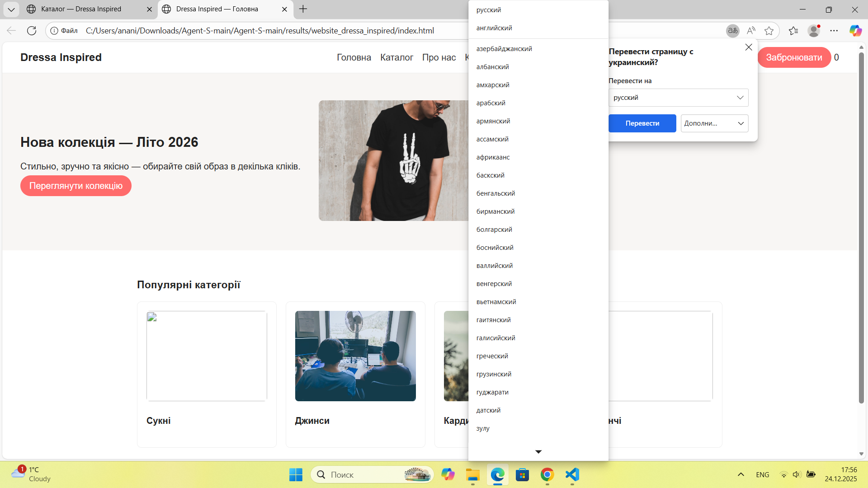868x488 pixels.
Task: Open the Copilot icon in the toolbar
Action: coord(855,31)
